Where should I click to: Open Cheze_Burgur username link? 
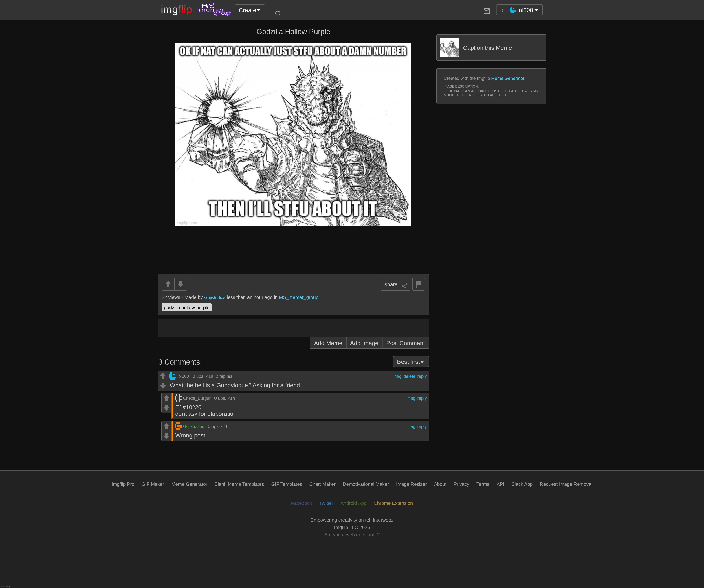[x=197, y=398]
